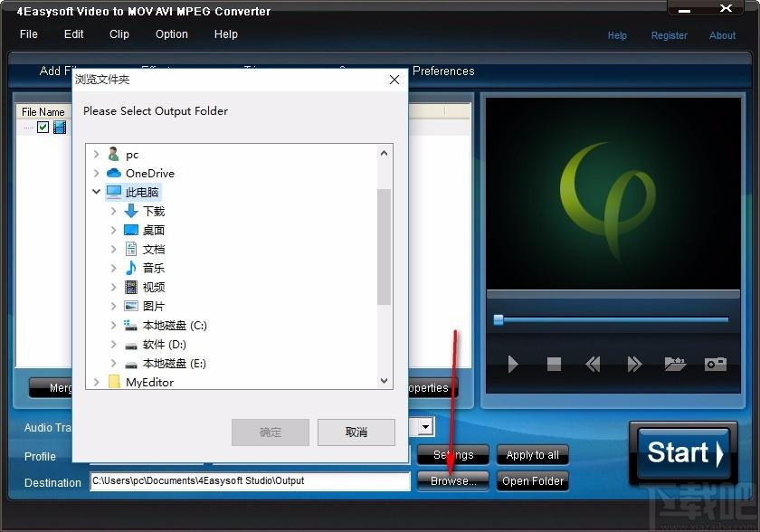Select 视频 in the folder tree

tap(154, 287)
